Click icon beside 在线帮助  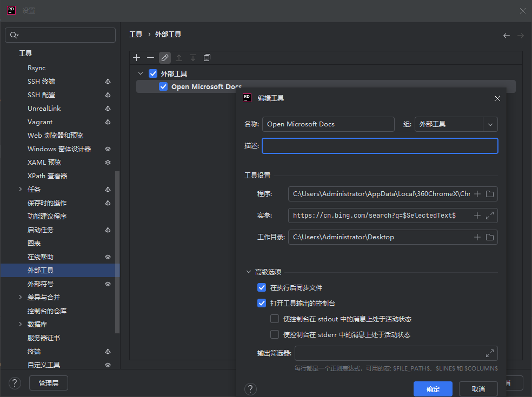point(108,257)
